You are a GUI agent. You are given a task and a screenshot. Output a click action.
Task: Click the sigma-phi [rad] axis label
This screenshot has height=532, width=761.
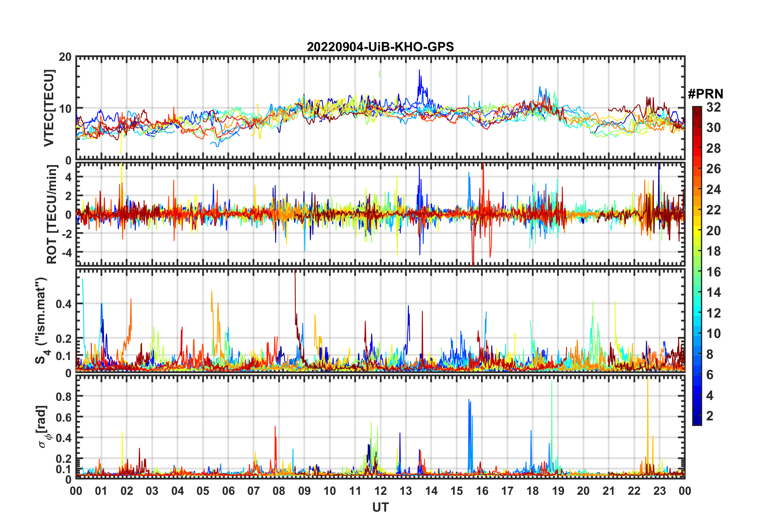44,426
